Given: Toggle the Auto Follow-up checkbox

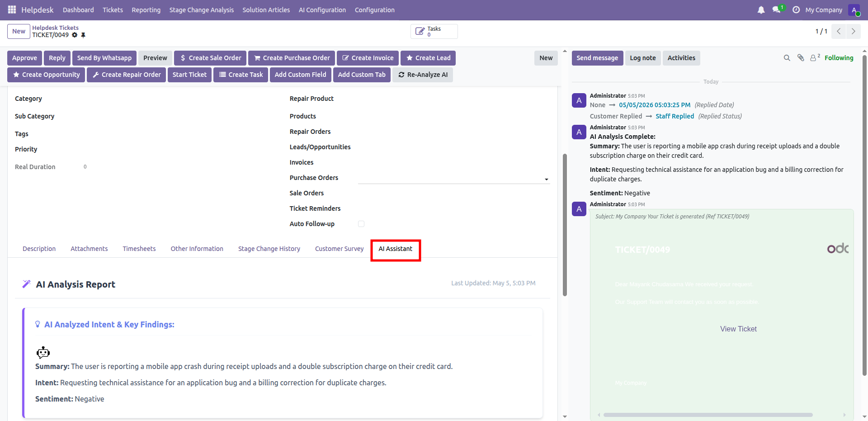Looking at the screenshot, I should click(x=361, y=224).
